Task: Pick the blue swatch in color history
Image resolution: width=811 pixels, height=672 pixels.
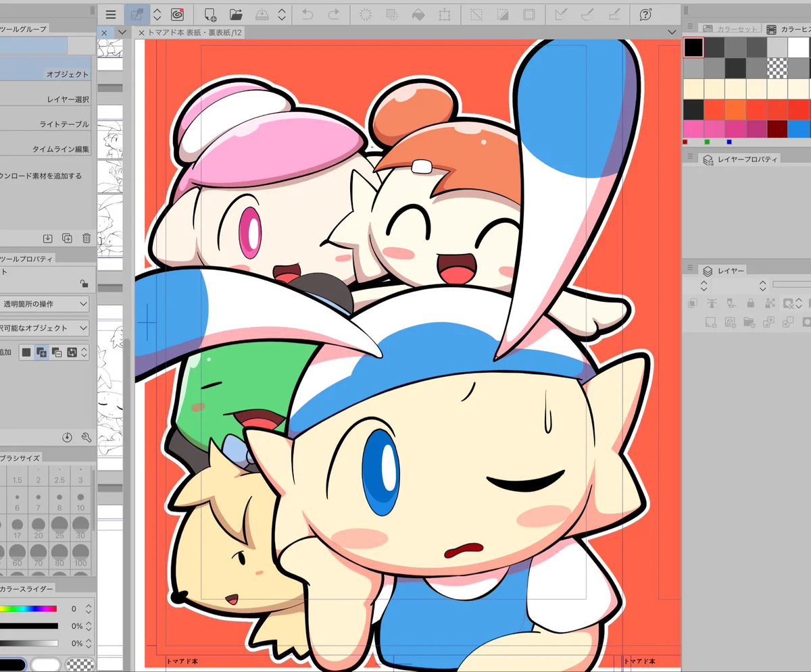Action: tap(798, 128)
